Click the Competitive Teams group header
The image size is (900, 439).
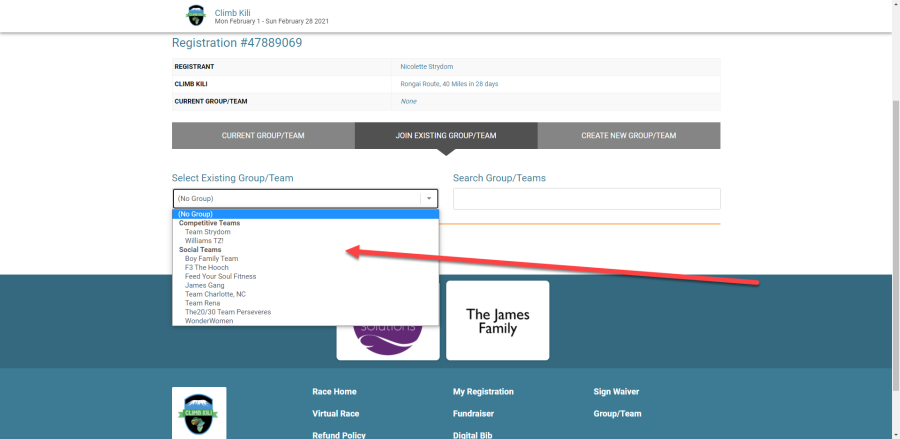click(x=210, y=223)
